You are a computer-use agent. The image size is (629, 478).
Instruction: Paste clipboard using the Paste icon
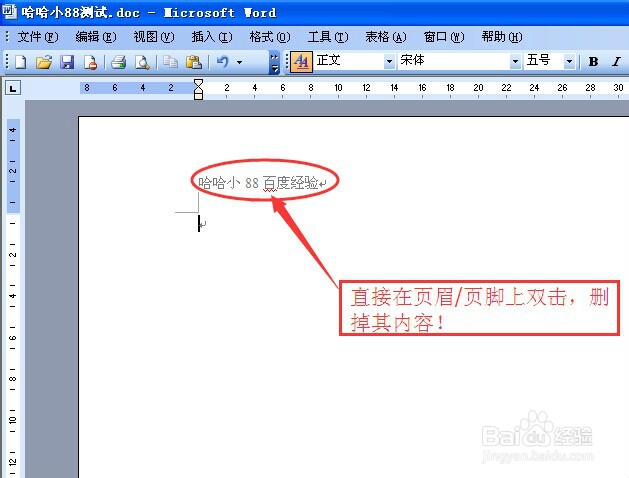pos(194,62)
